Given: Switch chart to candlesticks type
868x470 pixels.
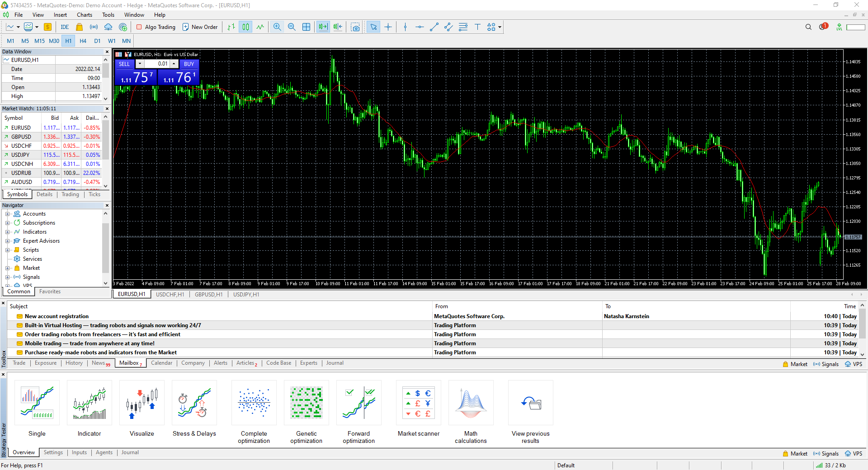Looking at the screenshot, I should (245, 27).
